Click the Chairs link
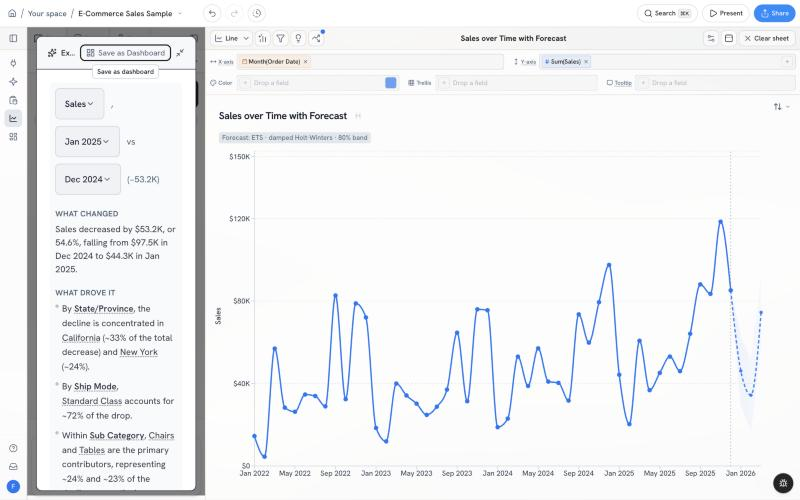The image size is (800, 500). click(161, 435)
